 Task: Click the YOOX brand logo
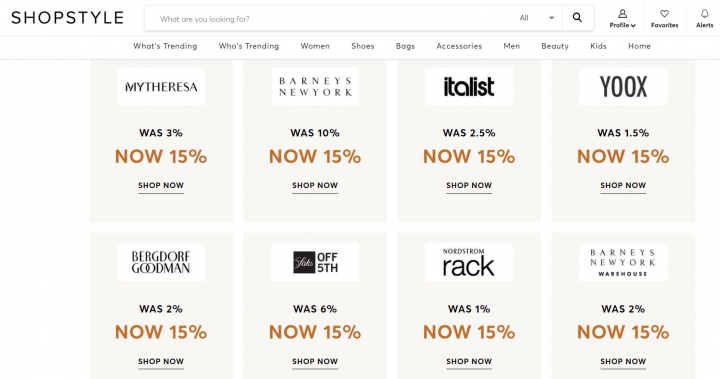pos(623,87)
